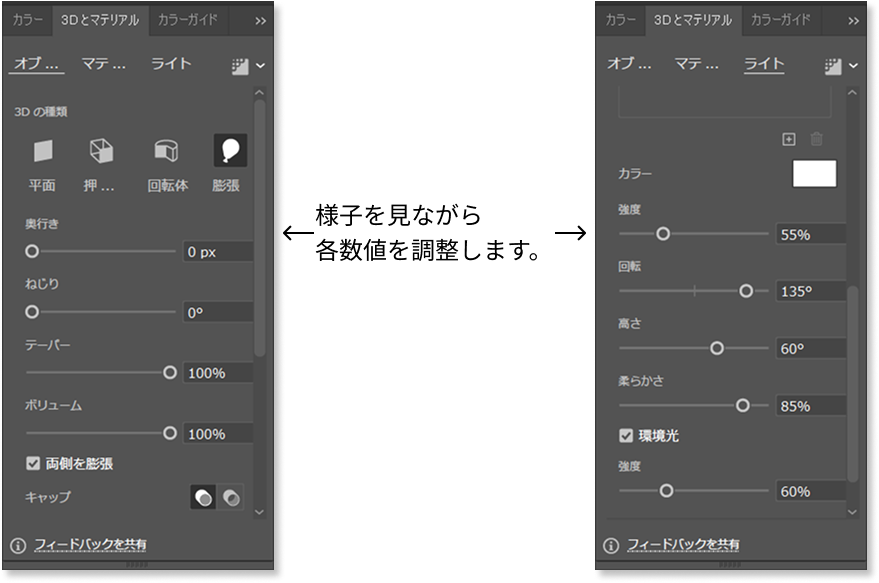Open the ライト tab in left panel
Image resolution: width=879 pixels, height=583 pixels.
click(171, 64)
